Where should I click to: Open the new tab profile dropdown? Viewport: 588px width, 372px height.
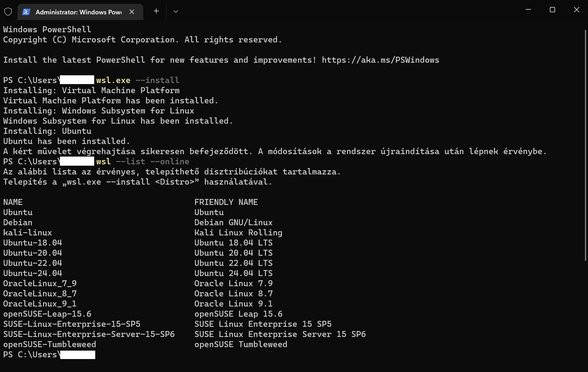coord(176,11)
